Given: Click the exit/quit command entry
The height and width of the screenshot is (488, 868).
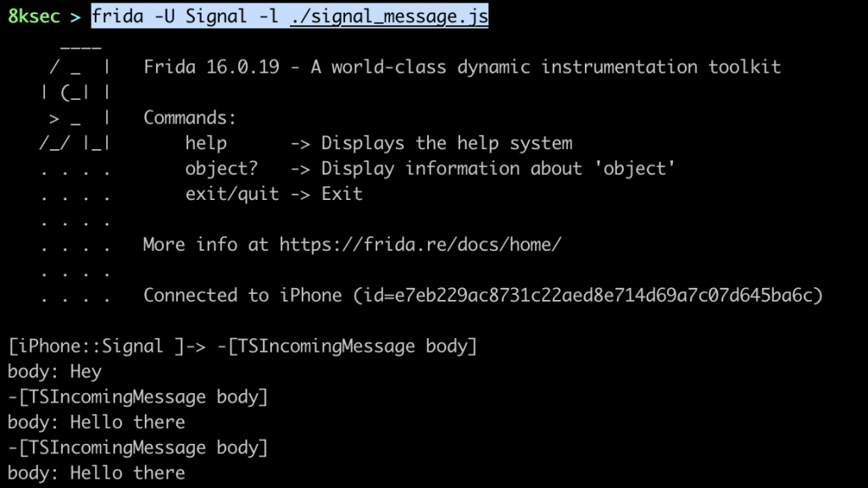Looking at the screenshot, I should pos(231,194).
